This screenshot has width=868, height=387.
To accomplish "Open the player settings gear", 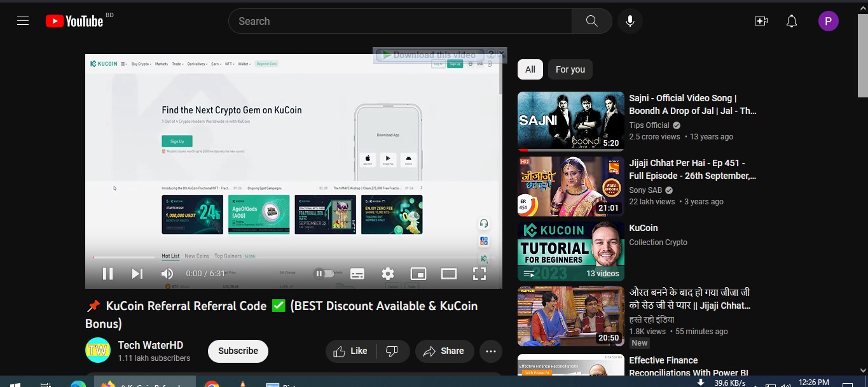I will pyautogui.click(x=388, y=274).
